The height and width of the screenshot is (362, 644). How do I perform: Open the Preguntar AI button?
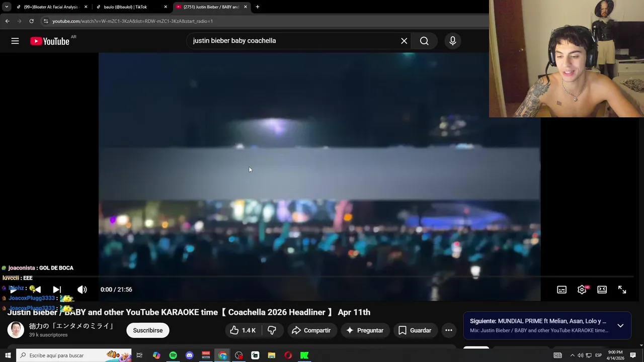(365, 330)
